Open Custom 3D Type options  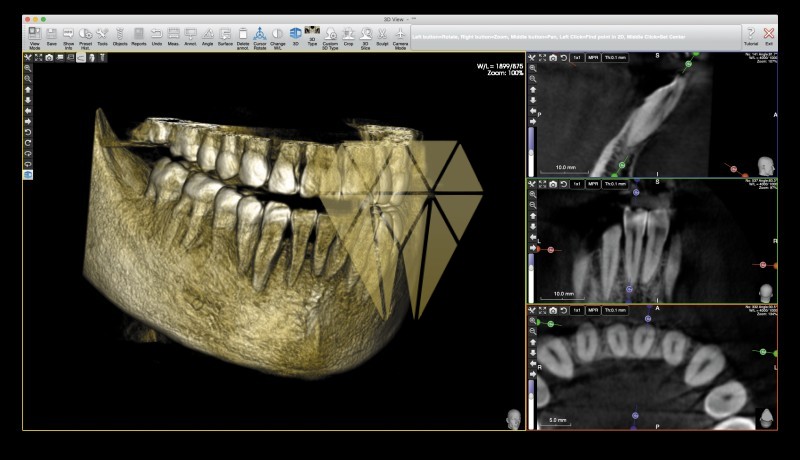pyautogui.click(x=330, y=37)
